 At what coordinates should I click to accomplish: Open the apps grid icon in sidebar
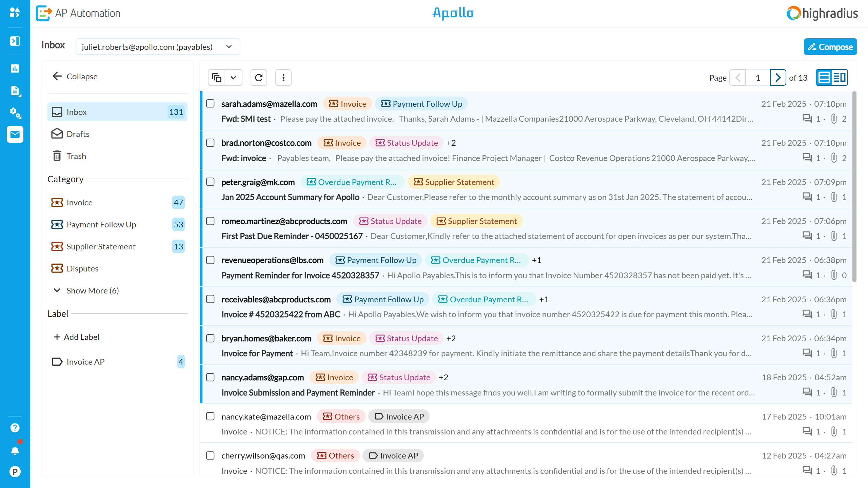click(15, 13)
